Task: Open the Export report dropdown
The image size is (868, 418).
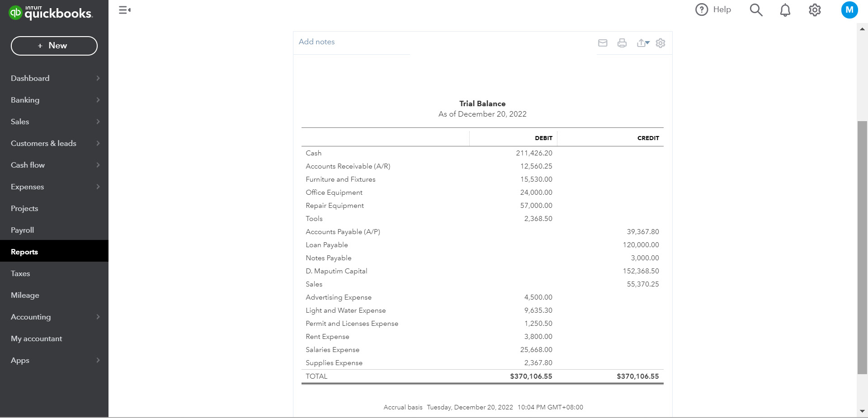Action: coord(643,43)
